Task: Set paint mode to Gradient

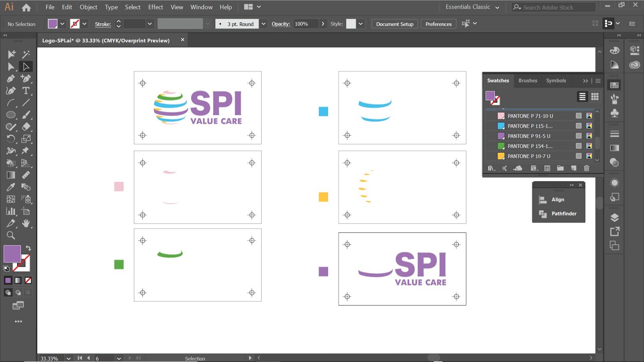Action: (18, 281)
